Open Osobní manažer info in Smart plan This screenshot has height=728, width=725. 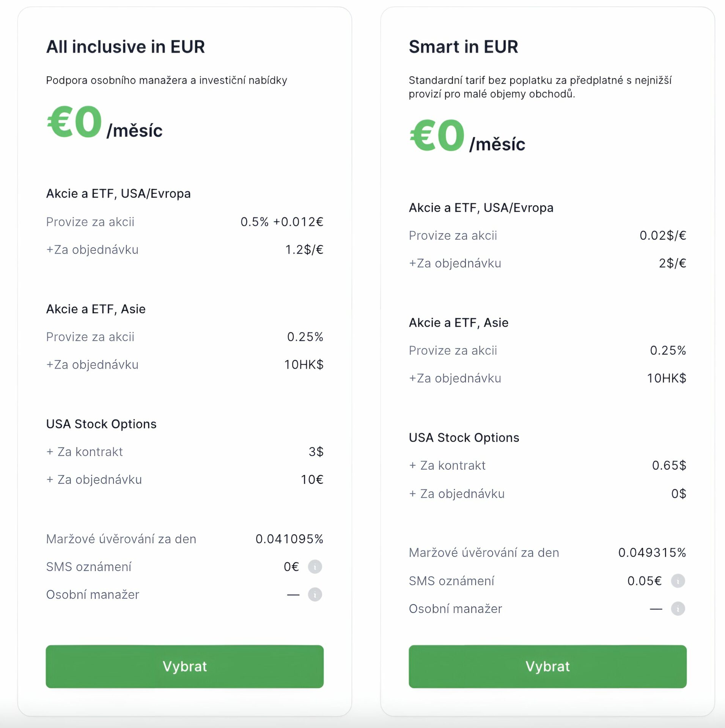[678, 609]
